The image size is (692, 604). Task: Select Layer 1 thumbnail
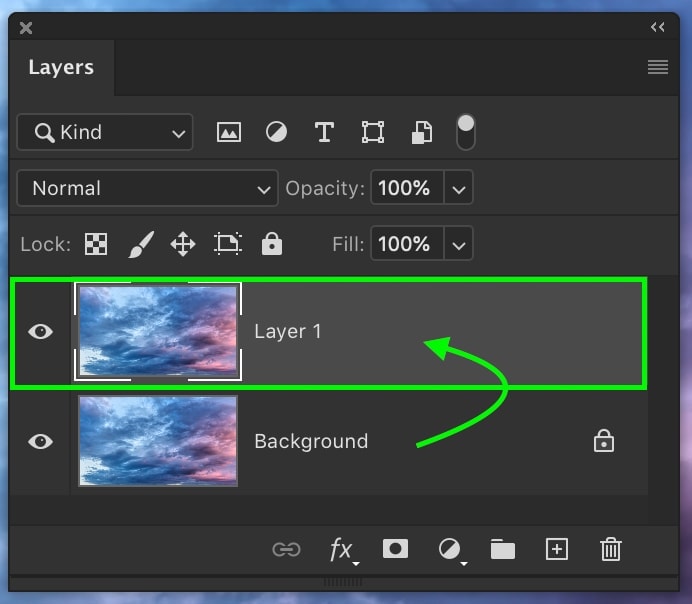tap(158, 331)
